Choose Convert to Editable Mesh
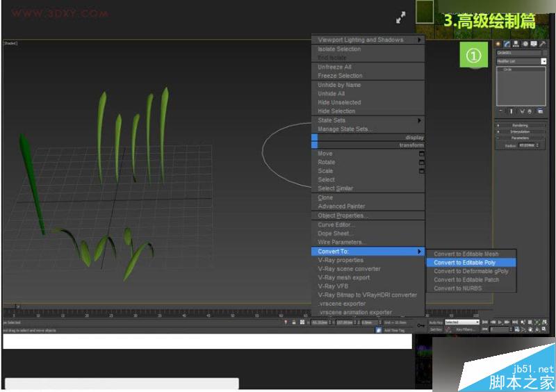Image resolution: width=556 pixels, height=392 pixels. click(471, 254)
